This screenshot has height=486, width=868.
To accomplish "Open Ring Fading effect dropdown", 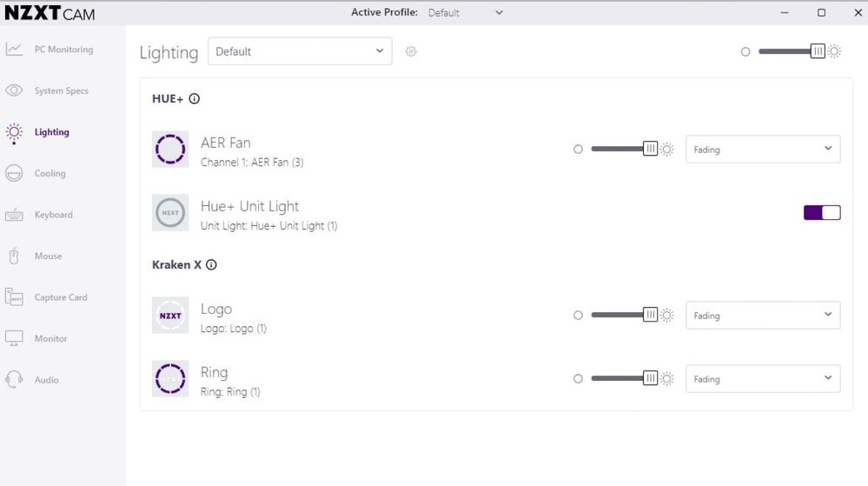I will [x=763, y=379].
